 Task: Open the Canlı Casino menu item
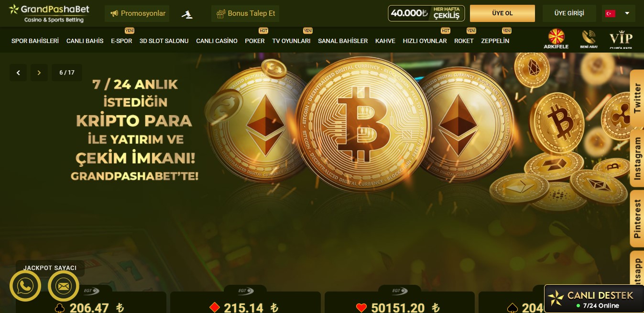click(217, 41)
